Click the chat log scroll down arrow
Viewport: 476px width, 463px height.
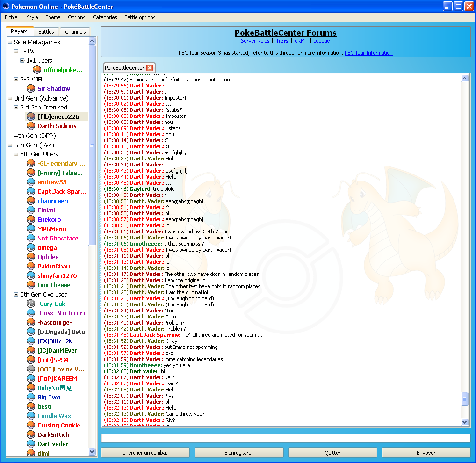tap(464, 422)
